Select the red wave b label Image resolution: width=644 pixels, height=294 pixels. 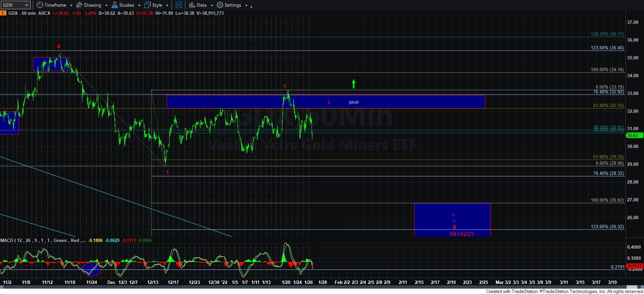[285, 86]
